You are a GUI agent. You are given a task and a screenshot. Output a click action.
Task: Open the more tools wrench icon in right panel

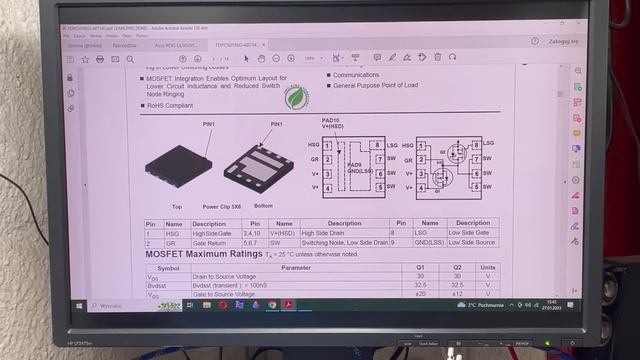(x=575, y=242)
